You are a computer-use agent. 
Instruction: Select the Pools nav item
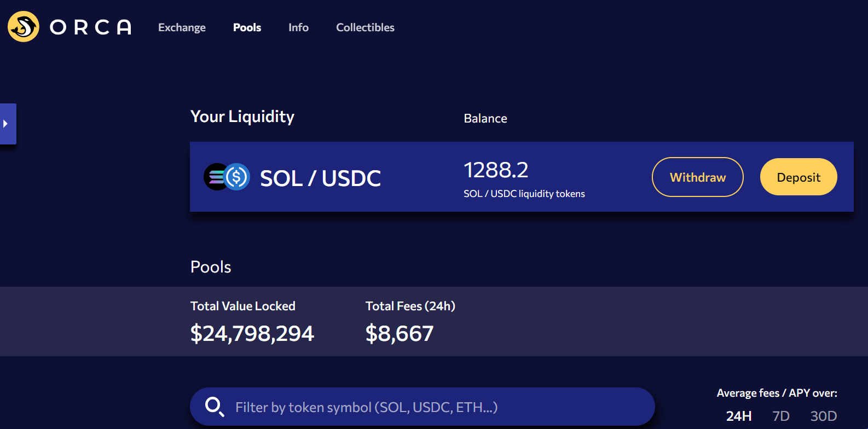coord(247,27)
